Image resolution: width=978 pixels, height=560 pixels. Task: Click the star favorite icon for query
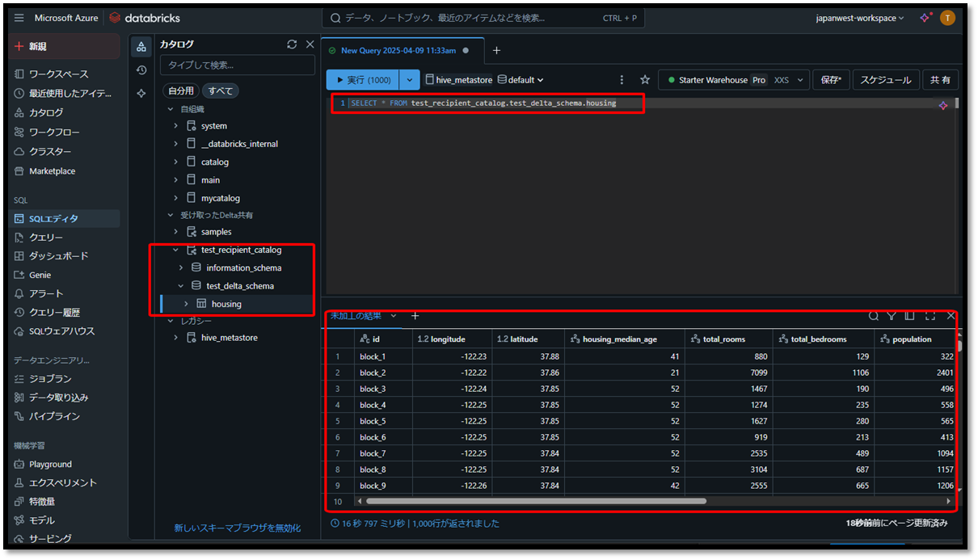pyautogui.click(x=645, y=80)
